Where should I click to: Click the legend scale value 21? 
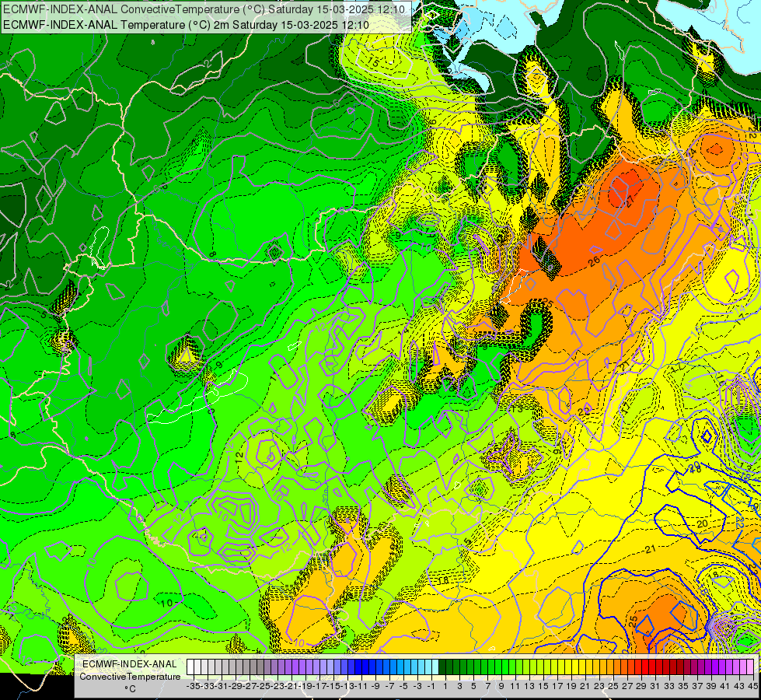pyautogui.click(x=585, y=687)
